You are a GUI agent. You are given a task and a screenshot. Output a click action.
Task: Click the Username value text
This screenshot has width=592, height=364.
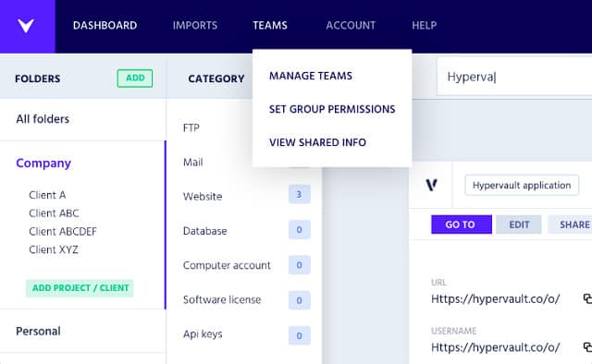click(496, 347)
